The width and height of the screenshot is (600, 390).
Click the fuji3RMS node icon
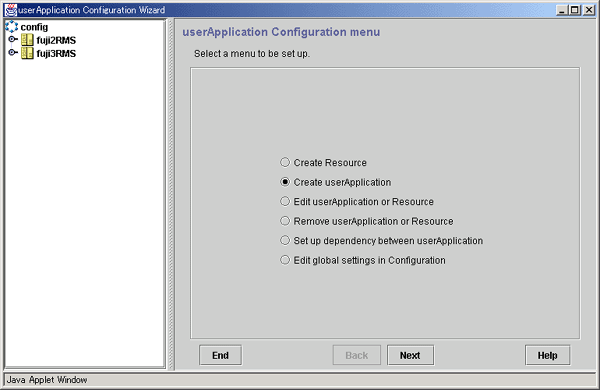27,53
